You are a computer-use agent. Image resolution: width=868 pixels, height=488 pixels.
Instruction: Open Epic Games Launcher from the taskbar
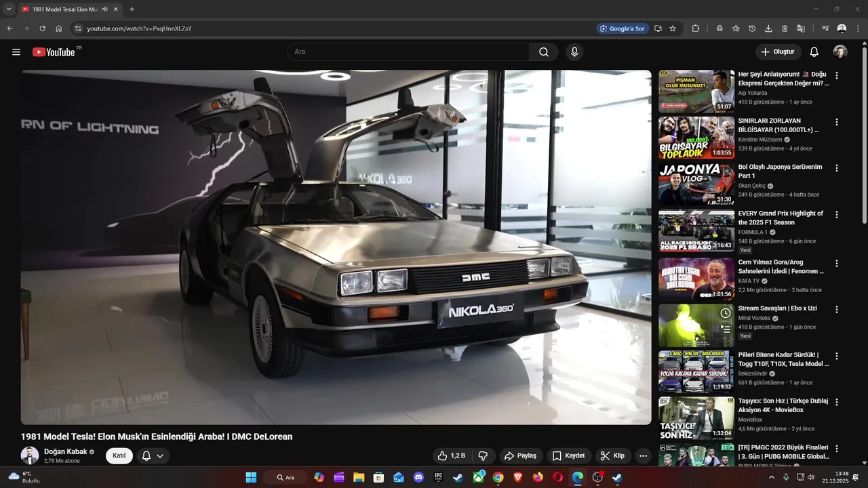point(439,477)
